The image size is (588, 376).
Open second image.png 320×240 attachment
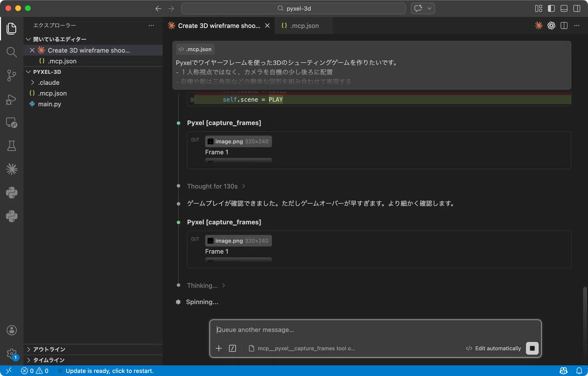[x=238, y=240]
